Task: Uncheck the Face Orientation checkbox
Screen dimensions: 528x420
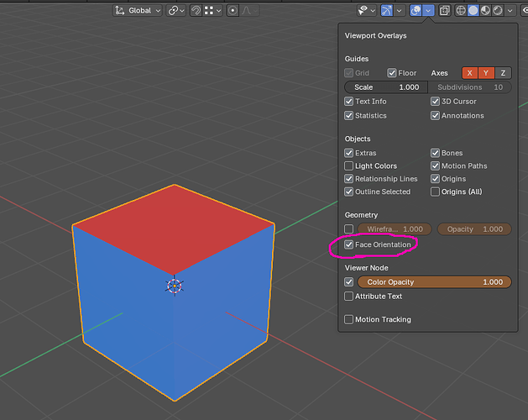Action: tap(349, 244)
